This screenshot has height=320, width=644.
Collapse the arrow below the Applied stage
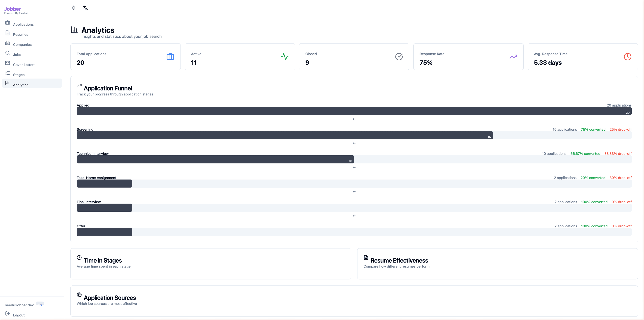tap(354, 119)
